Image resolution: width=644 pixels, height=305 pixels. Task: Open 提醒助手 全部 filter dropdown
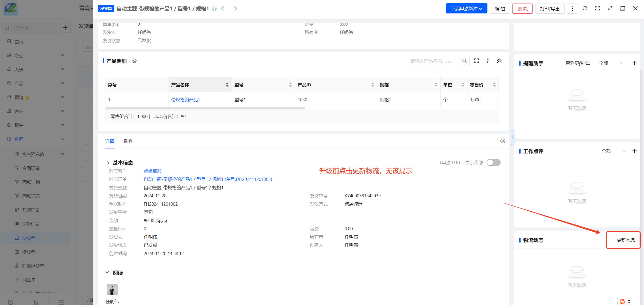[611, 63]
